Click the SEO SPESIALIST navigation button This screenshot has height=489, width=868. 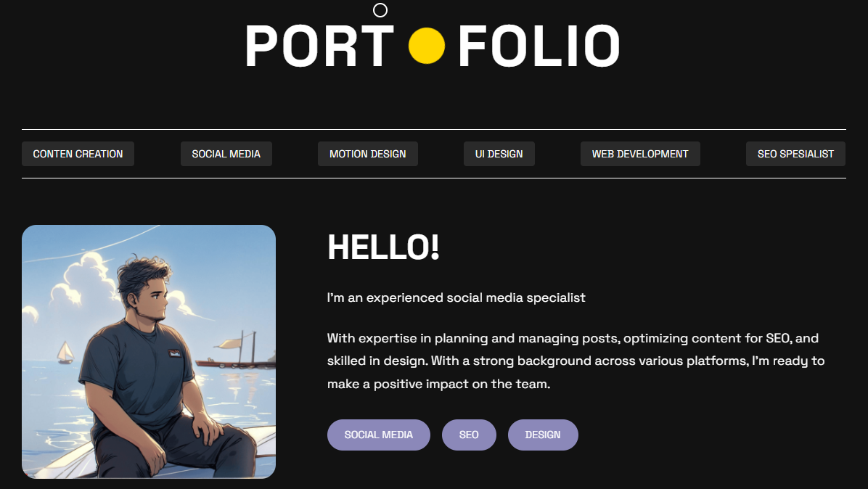[795, 153]
